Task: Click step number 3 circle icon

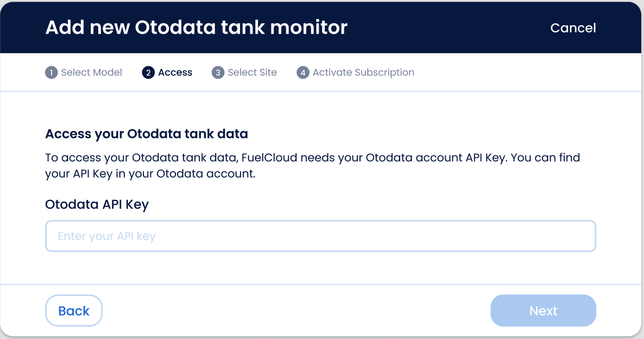Action: click(218, 73)
